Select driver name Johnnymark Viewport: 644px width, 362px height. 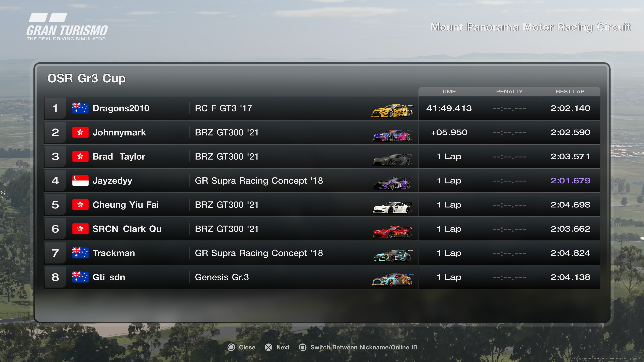pyautogui.click(x=119, y=132)
